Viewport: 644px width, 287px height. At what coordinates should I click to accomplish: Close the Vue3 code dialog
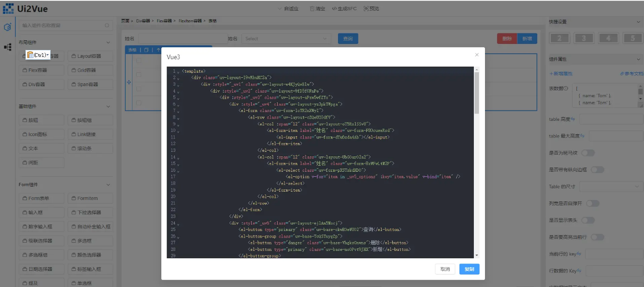tap(477, 55)
